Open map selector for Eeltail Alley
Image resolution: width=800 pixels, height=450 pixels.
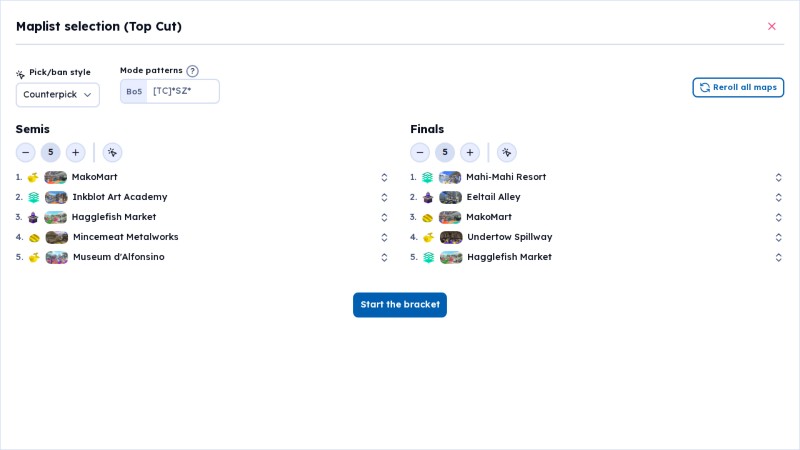tap(779, 197)
